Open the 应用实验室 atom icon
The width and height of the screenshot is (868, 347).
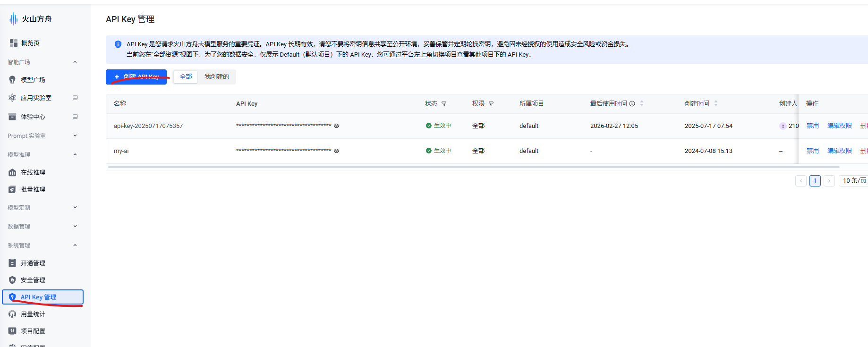pyautogui.click(x=12, y=98)
